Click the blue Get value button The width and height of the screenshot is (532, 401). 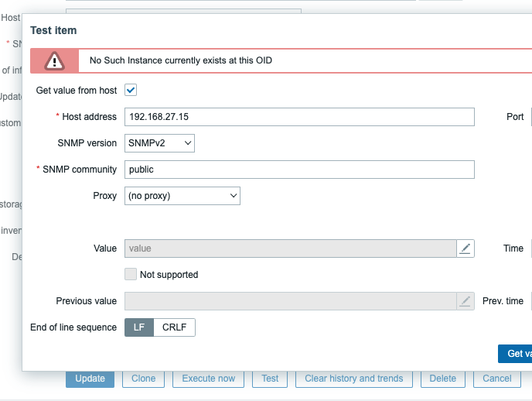(517, 354)
